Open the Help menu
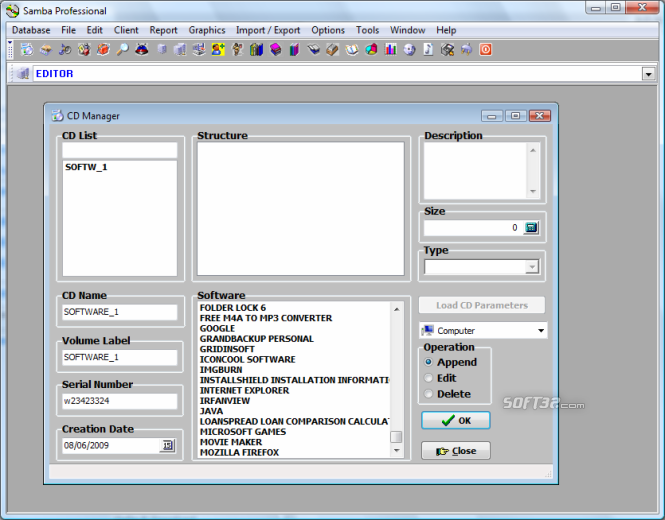 pos(446,30)
